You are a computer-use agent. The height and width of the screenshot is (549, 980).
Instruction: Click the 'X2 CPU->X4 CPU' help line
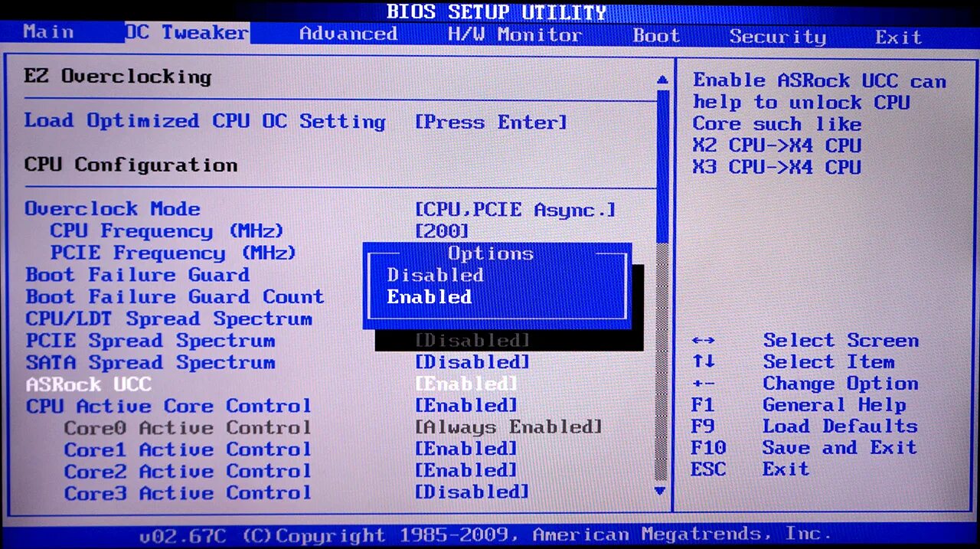point(777,145)
